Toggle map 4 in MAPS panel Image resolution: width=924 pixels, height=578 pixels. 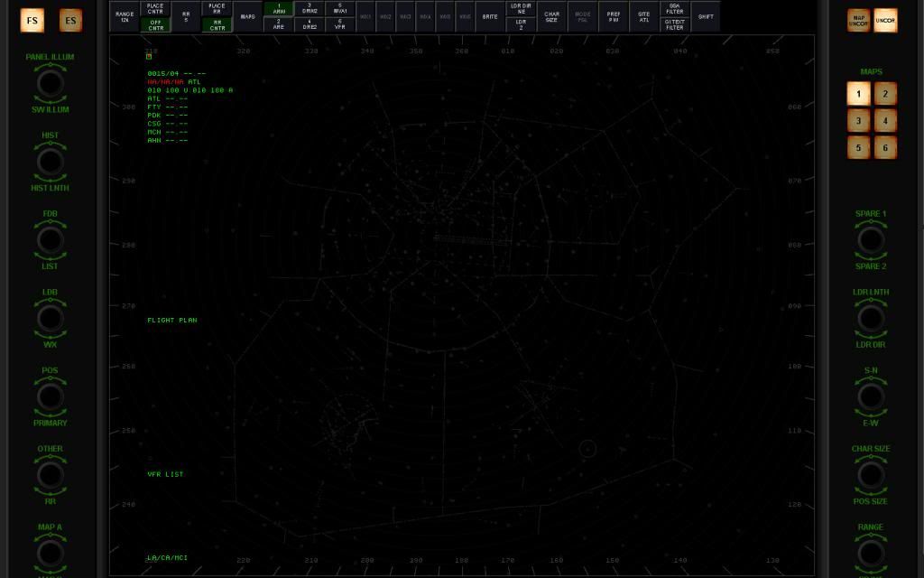pyautogui.click(x=885, y=120)
